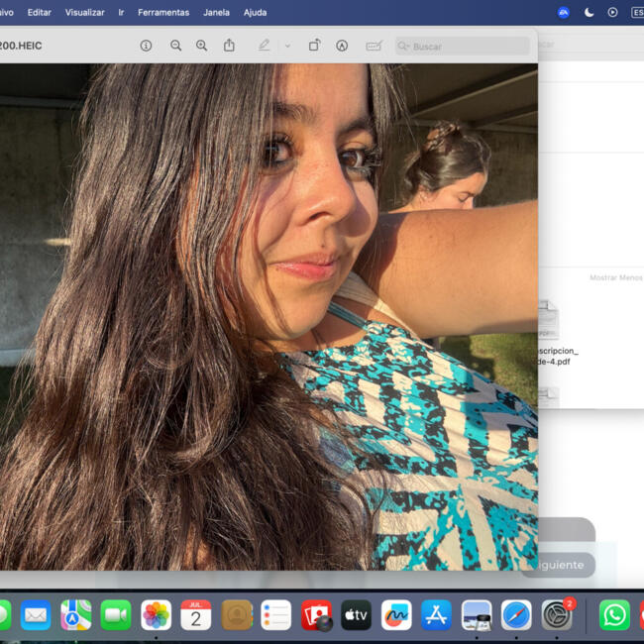Open the share icon in Preview toolbar
The height and width of the screenshot is (644, 644).
[x=229, y=46]
